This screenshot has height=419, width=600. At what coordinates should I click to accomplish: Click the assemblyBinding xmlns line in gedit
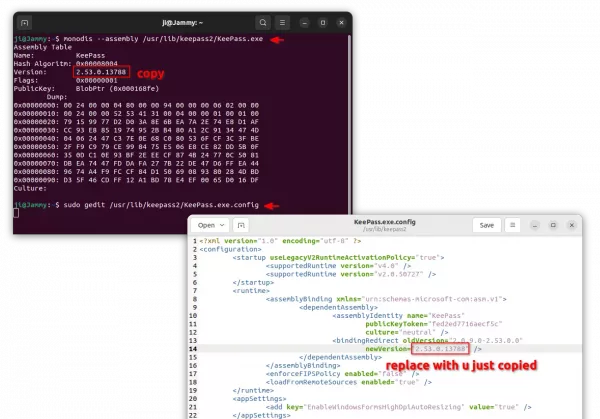pyautogui.click(x=386, y=299)
